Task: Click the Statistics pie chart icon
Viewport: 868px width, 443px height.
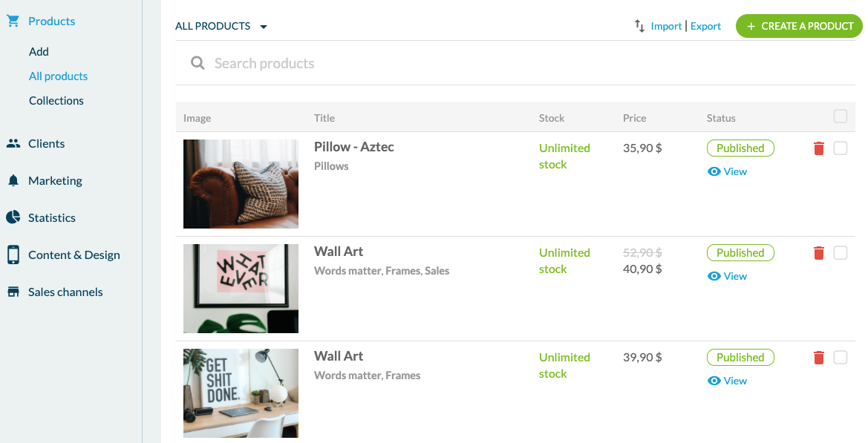Action: 13,217
